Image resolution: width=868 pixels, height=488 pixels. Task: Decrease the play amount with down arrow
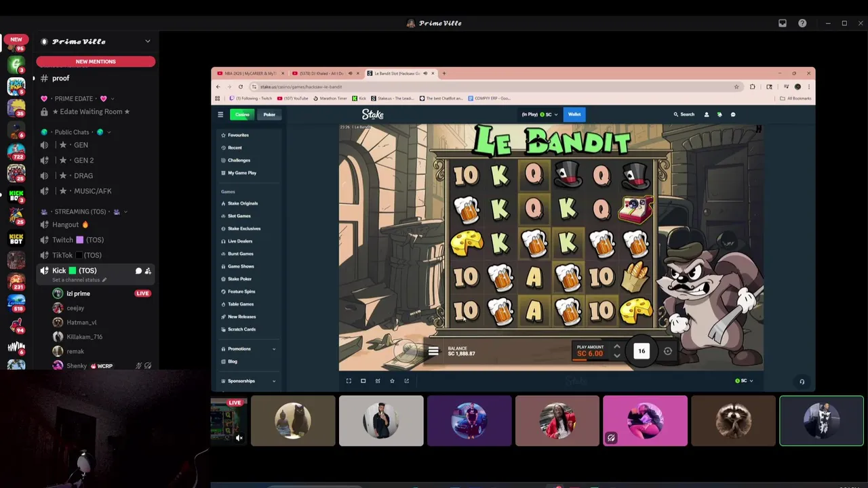pos(616,356)
